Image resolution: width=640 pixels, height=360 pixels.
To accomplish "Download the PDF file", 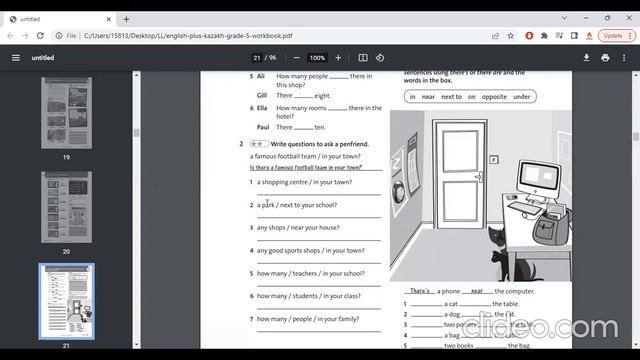I will [586, 58].
